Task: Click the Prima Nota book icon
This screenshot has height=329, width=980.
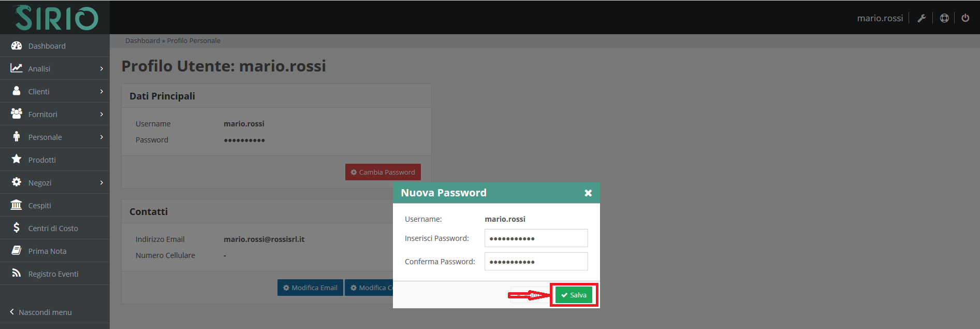Action: click(17, 251)
